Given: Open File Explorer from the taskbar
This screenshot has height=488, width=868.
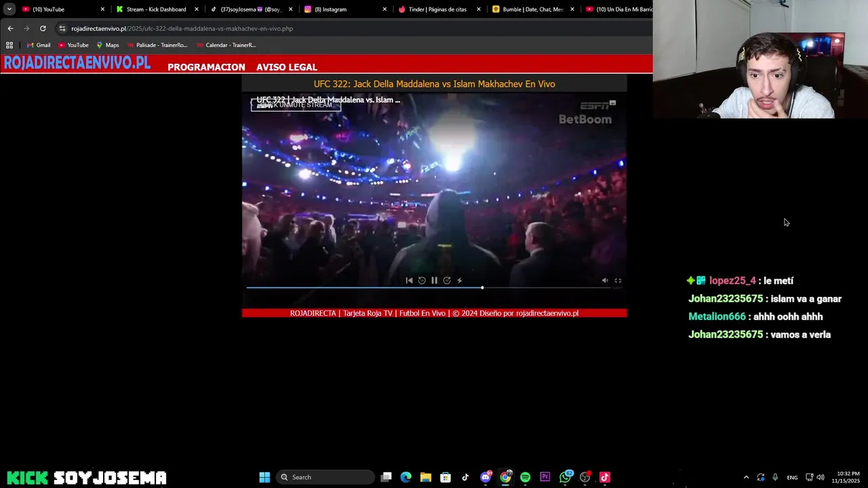Looking at the screenshot, I should (x=425, y=477).
